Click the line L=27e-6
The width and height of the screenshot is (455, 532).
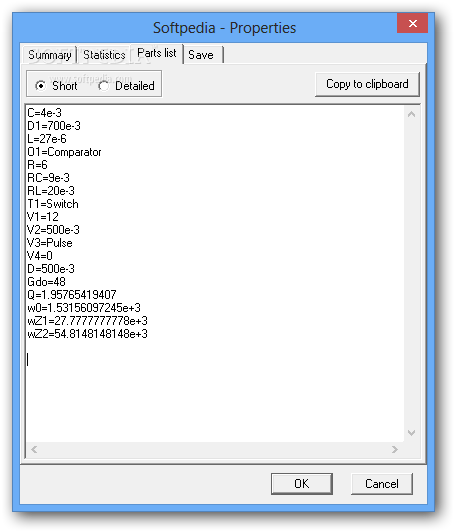47,139
